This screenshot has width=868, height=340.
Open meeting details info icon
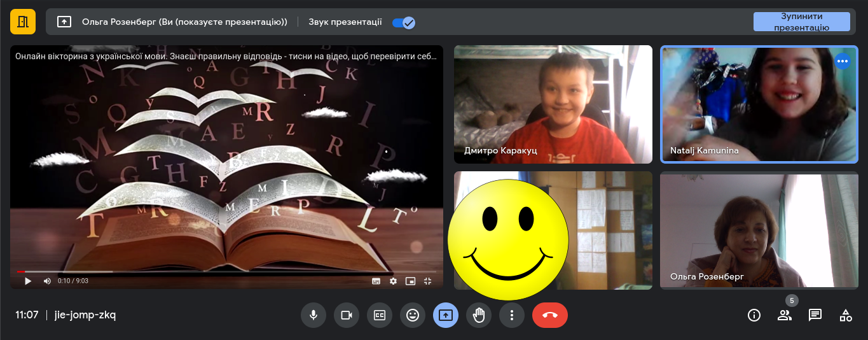click(x=754, y=315)
